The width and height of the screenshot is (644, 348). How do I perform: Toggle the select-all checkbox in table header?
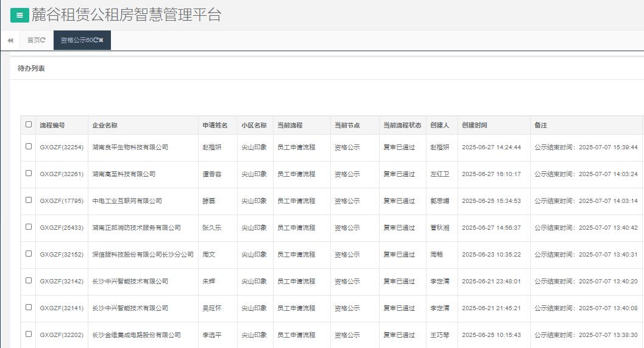click(29, 124)
